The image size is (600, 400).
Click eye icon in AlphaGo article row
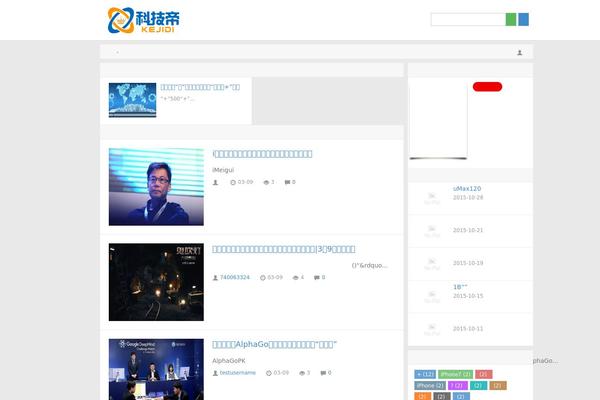coord(302,373)
